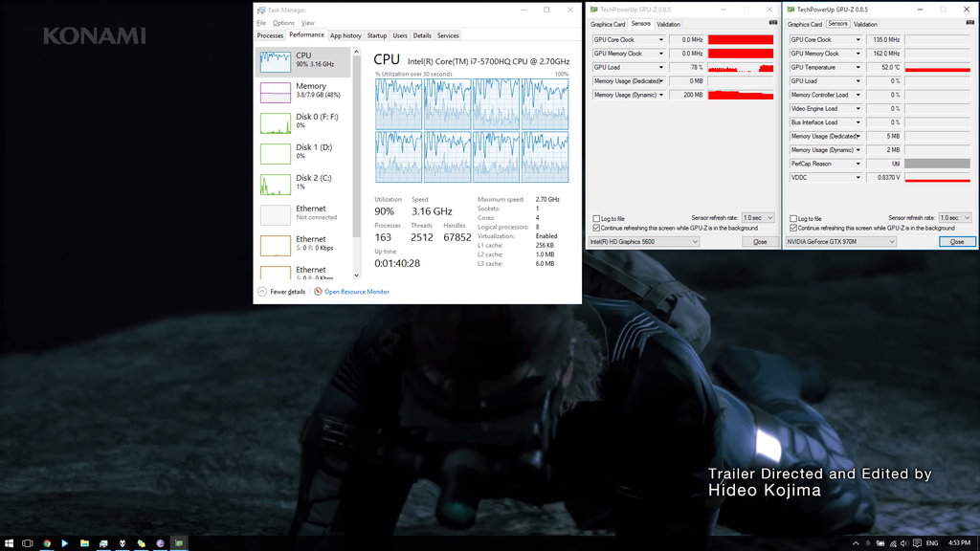Open PerfCap Reason sensor dropdown
This screenshot has width=980, height=551.
tap(857, 164)
